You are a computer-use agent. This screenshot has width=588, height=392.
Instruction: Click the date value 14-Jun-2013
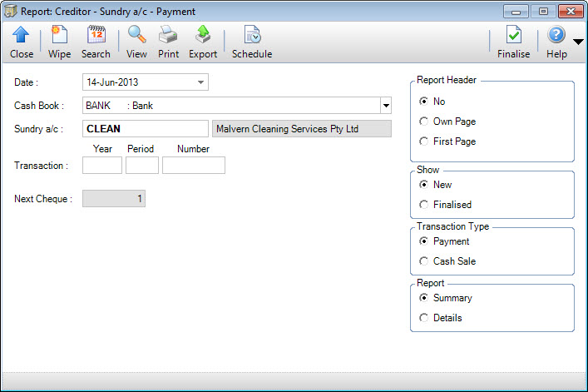pos(112,82)
